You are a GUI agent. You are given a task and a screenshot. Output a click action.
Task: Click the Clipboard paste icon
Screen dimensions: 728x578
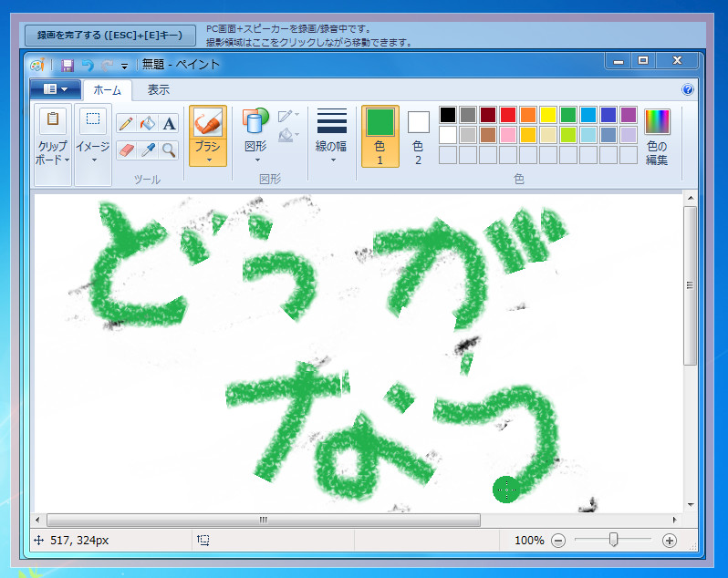pyautogui.click(x=53, y=119)
